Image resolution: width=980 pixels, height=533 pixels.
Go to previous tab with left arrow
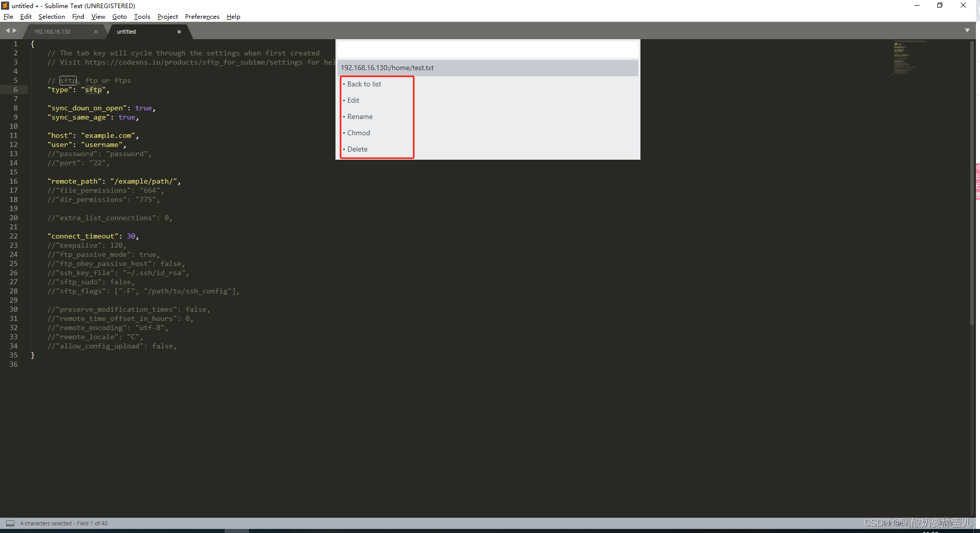coord(8,31)
